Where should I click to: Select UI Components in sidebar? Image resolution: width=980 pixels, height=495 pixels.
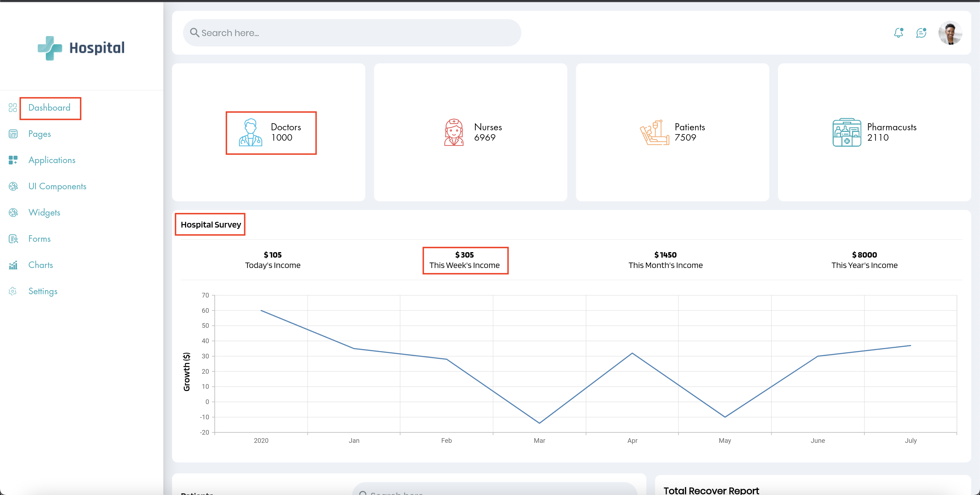coord(57,186)
